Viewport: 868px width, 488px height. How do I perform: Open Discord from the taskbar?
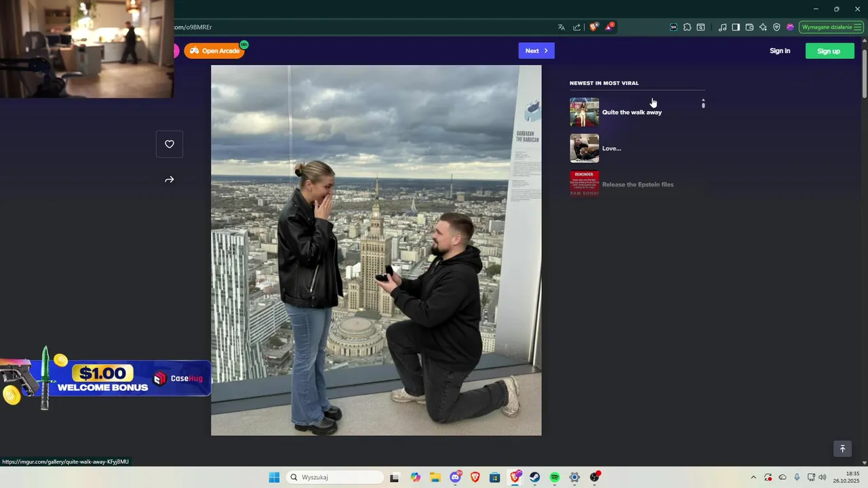point(456,477)
